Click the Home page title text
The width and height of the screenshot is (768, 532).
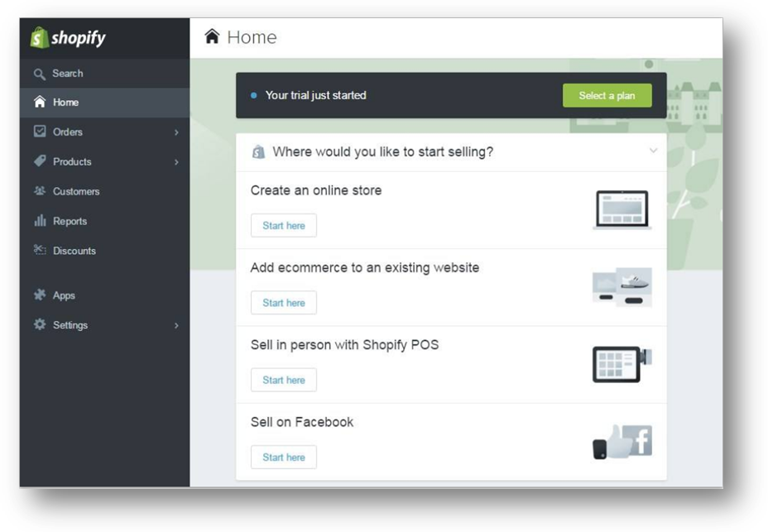[x=252, y=37]
